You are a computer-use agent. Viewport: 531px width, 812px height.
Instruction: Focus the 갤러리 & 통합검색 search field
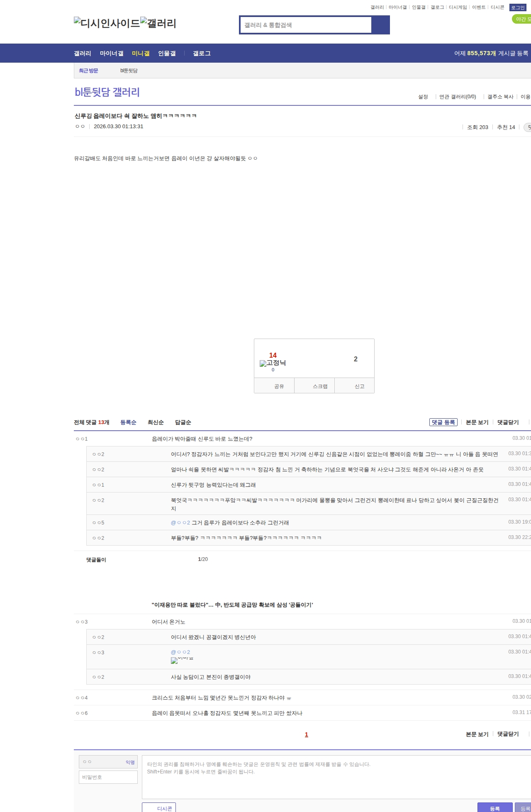[306, 25]
